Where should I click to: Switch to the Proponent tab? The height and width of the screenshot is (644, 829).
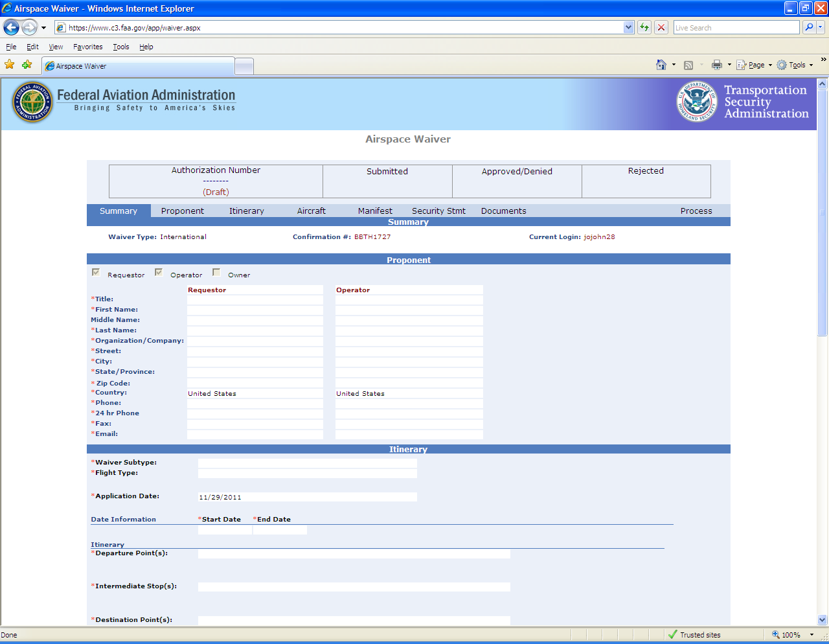183,211
